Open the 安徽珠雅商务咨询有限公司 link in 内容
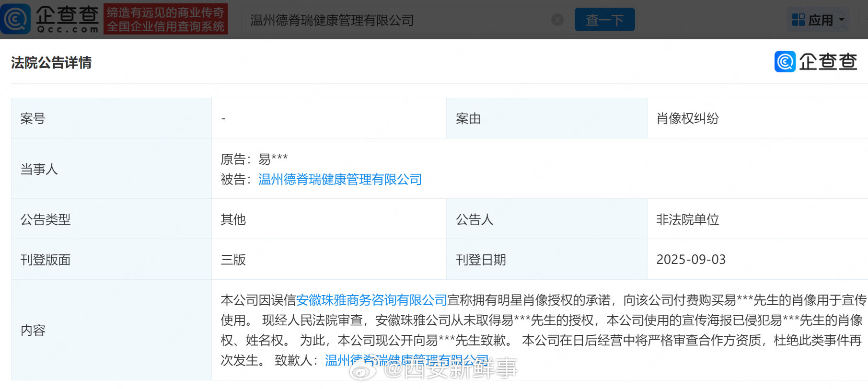868x389 pixels. coord(371,300)
